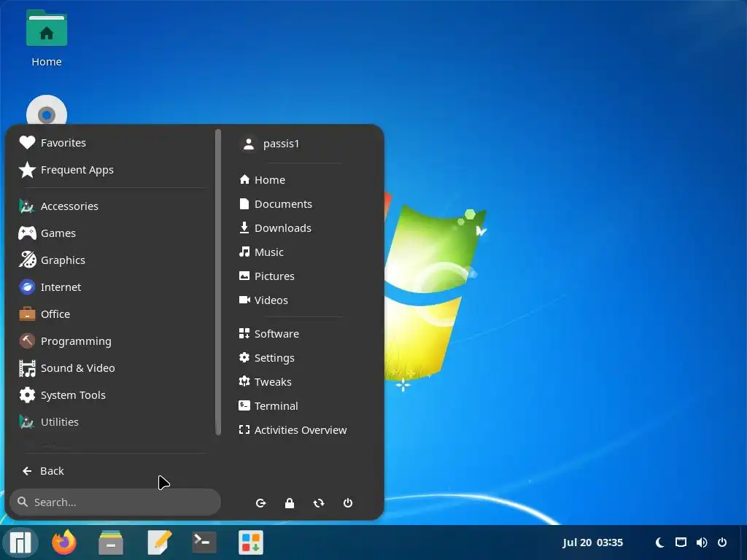
Task: Click the power tray icon in taskbar
Action: 722,542
